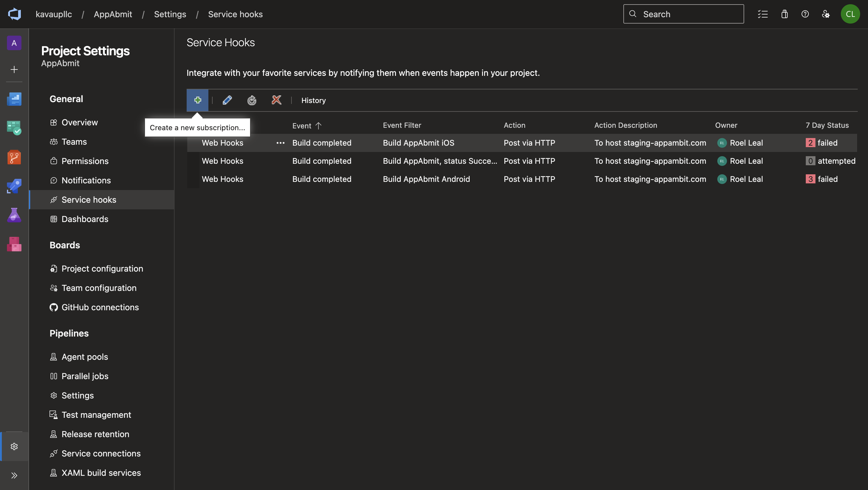Open Test Plans flask icon in sidebar
868x490 pixels.
pos(14,215)
